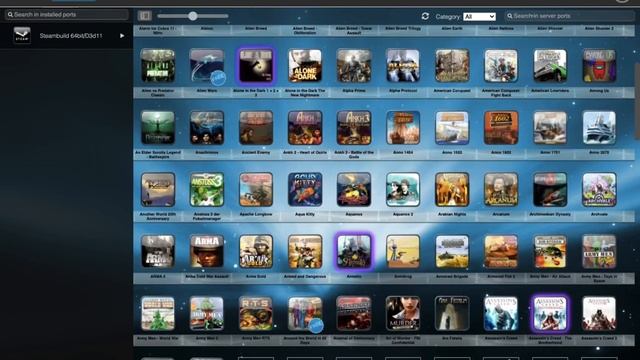640x360 pixels.
Task: Open the Ars Fatalis game icon
Action: pos(452,313)
